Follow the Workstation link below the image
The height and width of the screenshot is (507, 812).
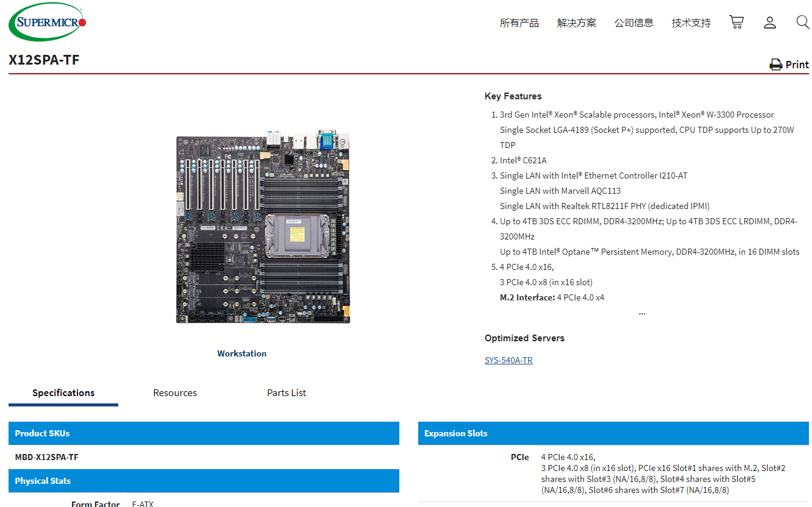[241, 353]
